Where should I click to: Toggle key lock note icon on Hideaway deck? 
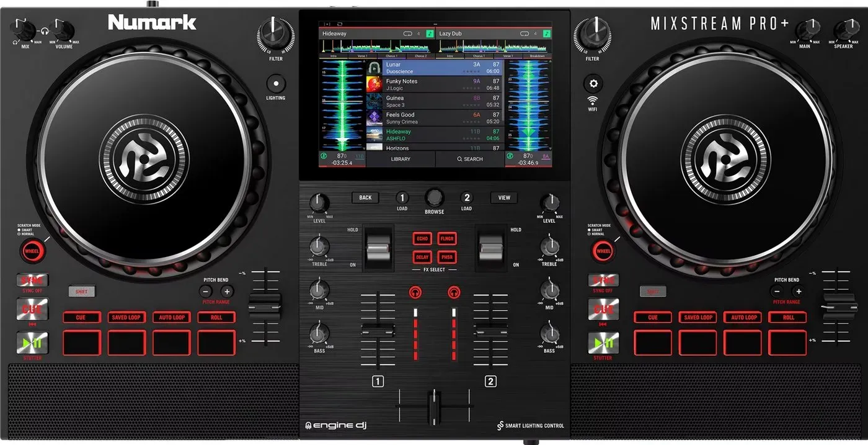coord(430,34)
